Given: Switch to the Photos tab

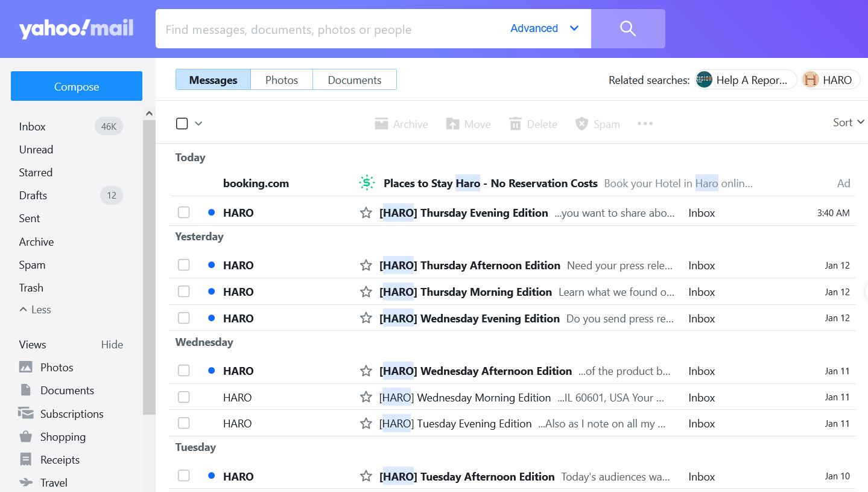Looking at the screenshot, I should (x=282, y=80).
